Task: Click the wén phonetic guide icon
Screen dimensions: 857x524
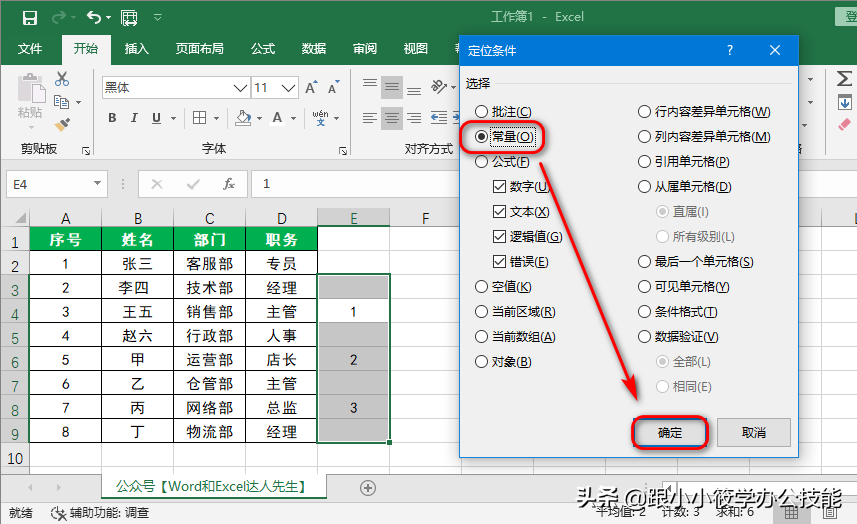Action: (320, 117)
